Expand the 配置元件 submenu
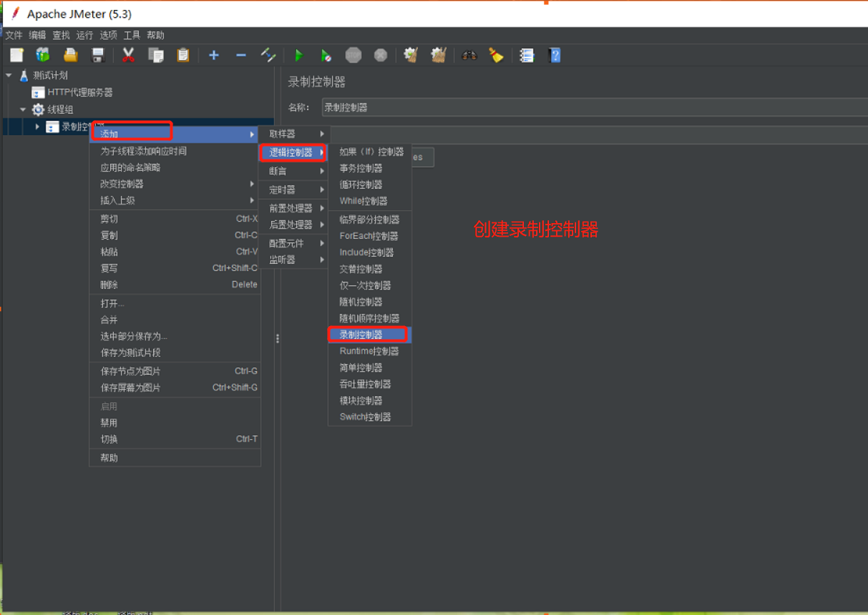 point(293,243)
